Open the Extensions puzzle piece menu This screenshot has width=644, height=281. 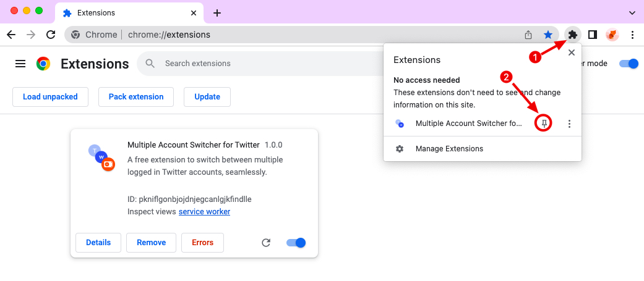click(x=572, y=35)
